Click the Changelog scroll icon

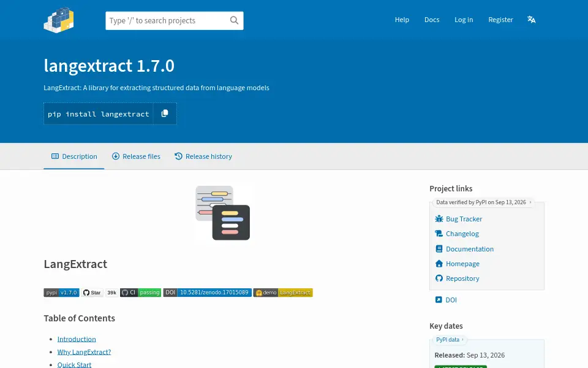pyautogui.click(x=439, y=234)
